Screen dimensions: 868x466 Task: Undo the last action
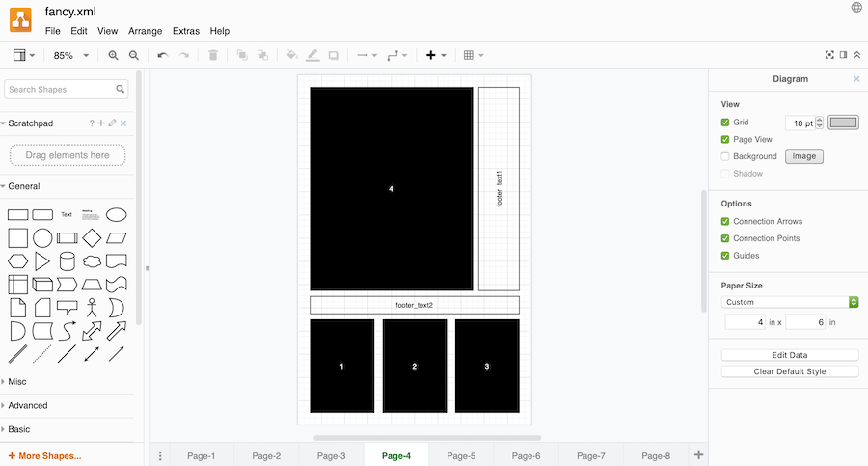pos(163,55)
